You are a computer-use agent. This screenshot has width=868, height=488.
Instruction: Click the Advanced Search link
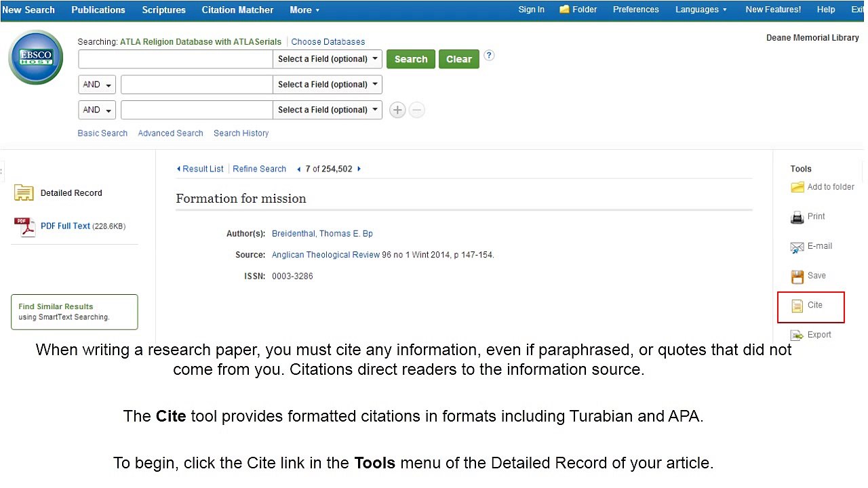click(x=170, y=133)
